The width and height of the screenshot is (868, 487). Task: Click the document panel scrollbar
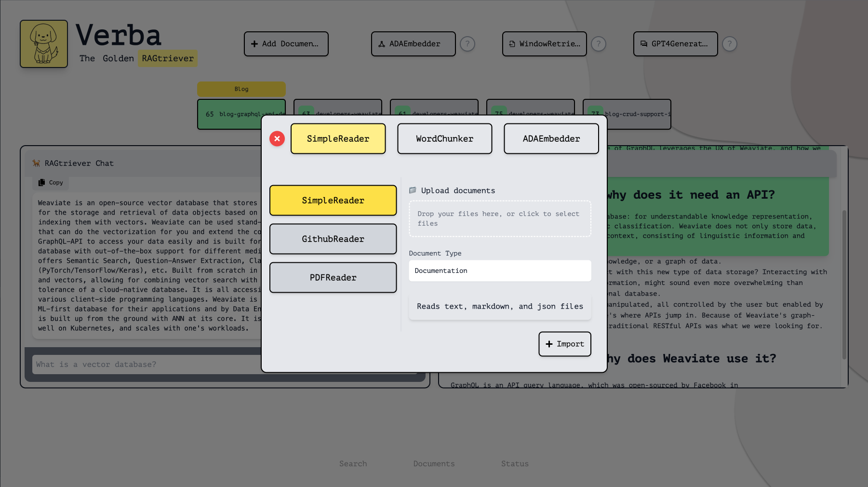tap(844, 284)
